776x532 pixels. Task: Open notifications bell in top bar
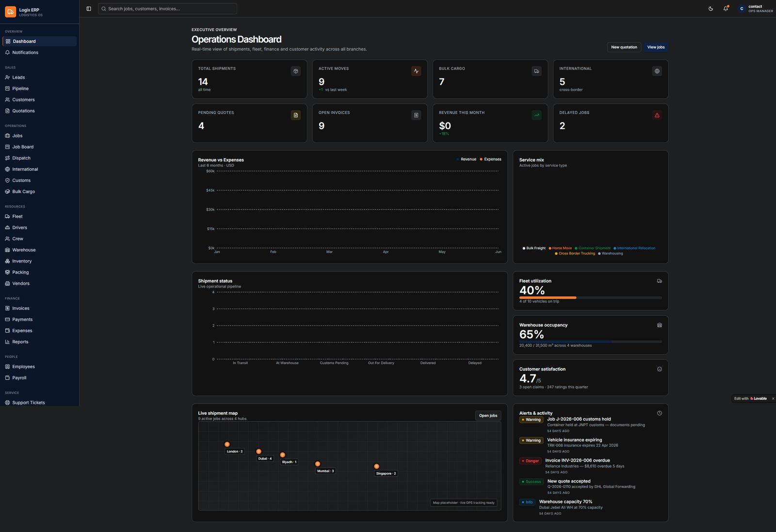(726, 9)
